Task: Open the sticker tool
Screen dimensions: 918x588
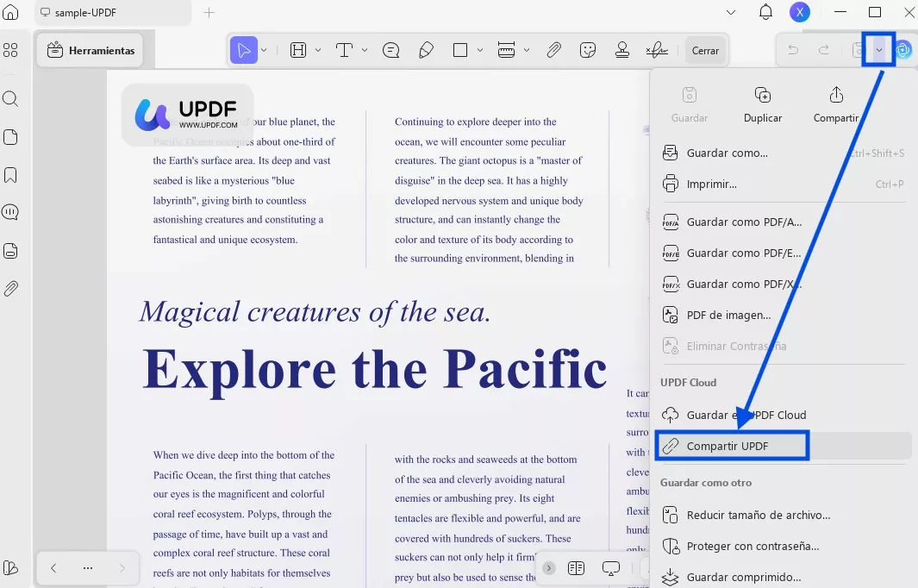Action: (587, 50)
